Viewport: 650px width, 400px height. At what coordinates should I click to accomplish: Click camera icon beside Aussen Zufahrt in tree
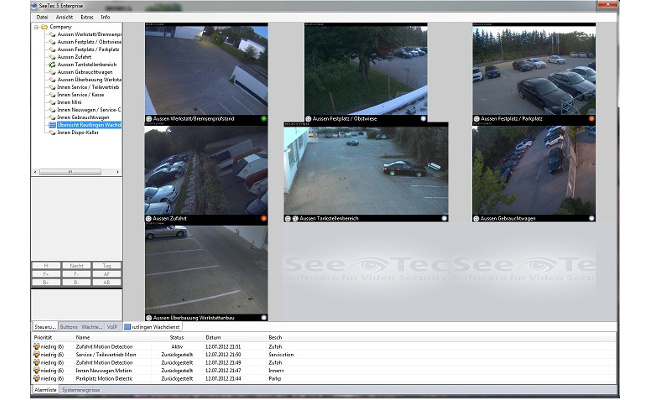pos(52,57)
